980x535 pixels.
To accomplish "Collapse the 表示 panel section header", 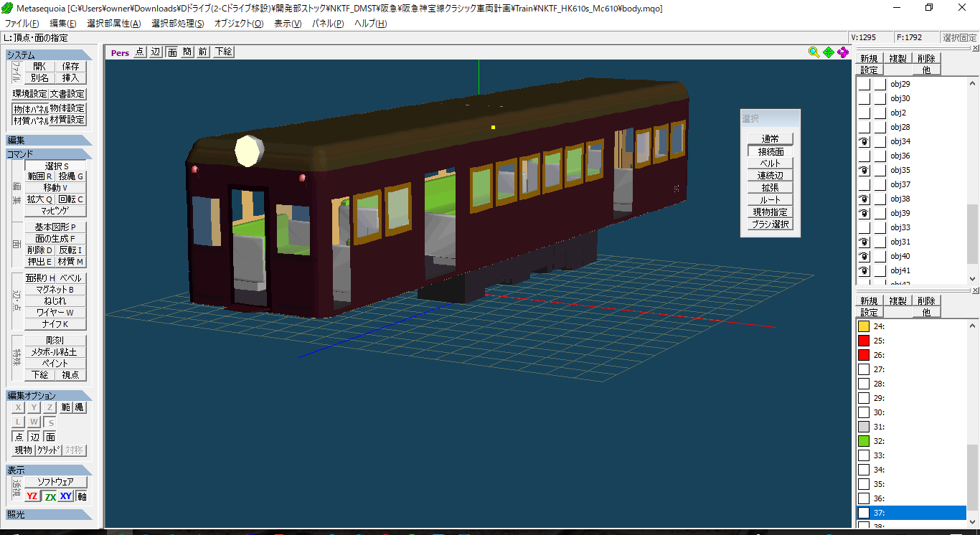I will coord(49,470).
